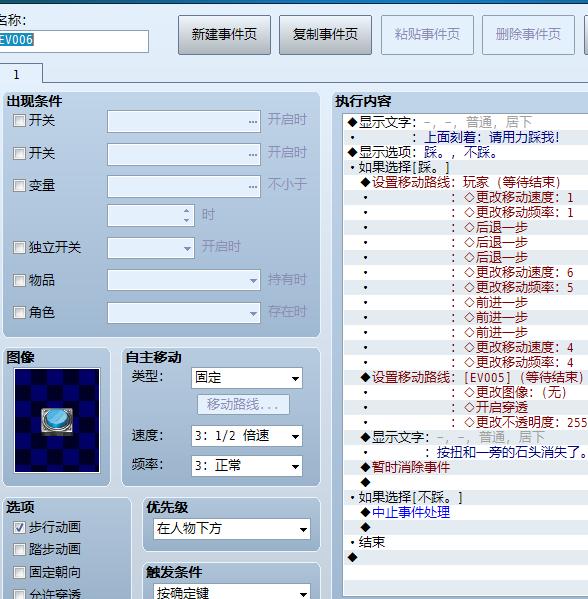Check the 允许穿透 option
This screenshot has height=599, width=588.
19,594
